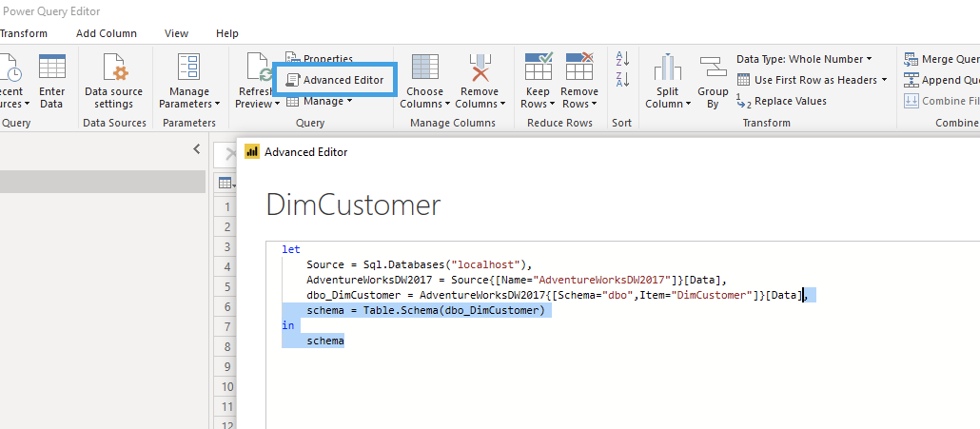Click Replace Values
Viewport: 980px width, 429px height.
(x=782, y=101)
